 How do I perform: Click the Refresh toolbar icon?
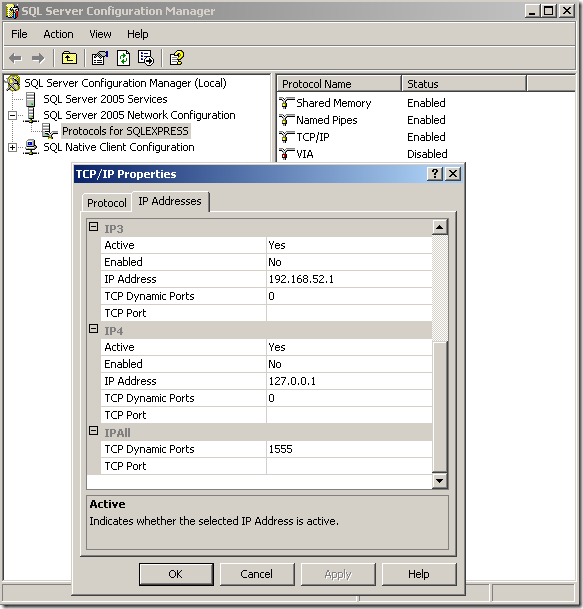click(x=124, y=58)
